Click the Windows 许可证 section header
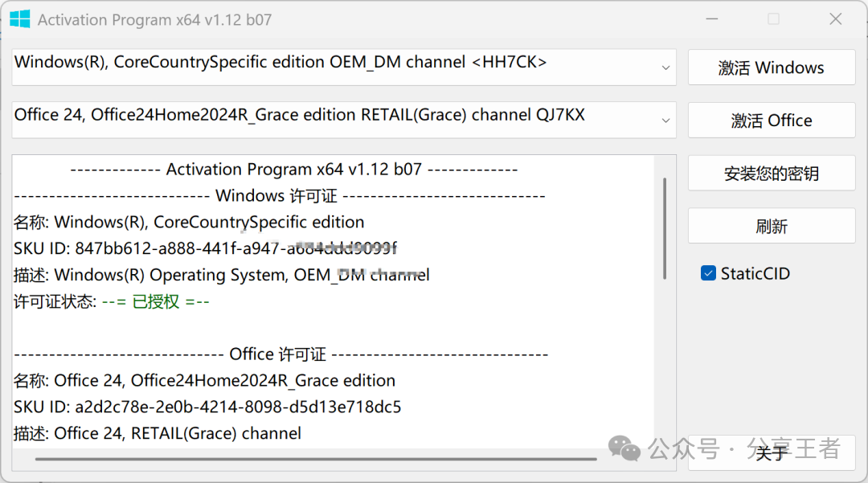The width and height of the screenshot is (868, 483). (x=280, y=196)
